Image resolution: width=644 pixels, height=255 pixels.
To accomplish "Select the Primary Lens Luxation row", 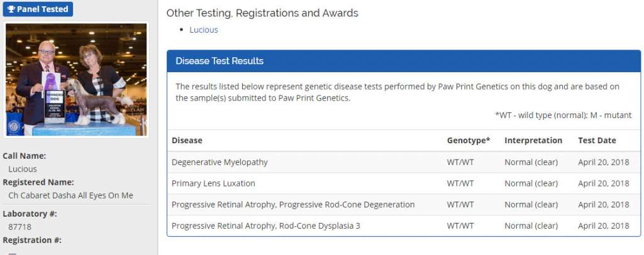I will pyautogui.click(x=213, y=183).
